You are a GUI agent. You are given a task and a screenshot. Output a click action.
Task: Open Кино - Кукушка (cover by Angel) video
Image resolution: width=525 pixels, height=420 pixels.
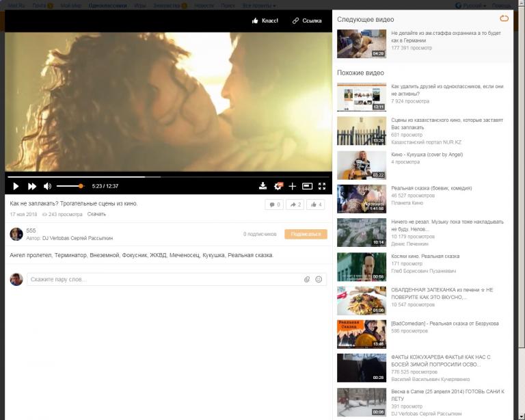427,155
